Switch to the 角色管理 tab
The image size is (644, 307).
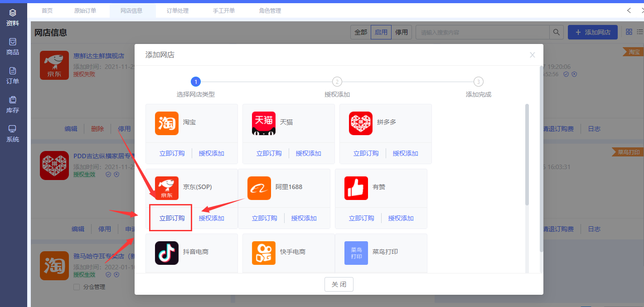[x=270, y=10]
